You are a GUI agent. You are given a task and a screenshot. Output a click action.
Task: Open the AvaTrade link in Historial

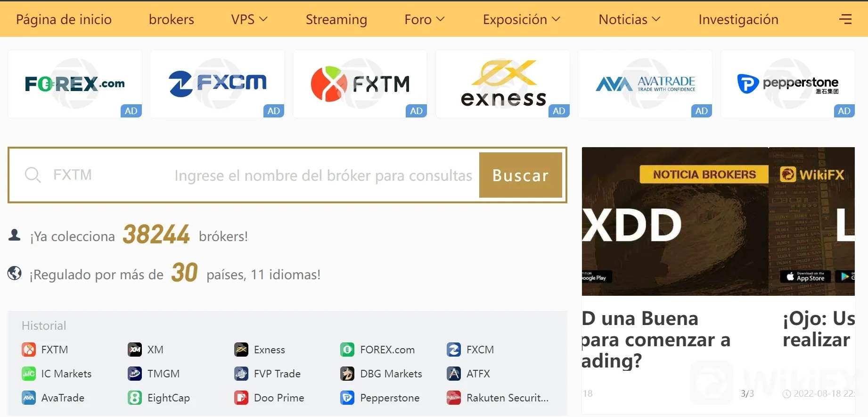[63, 398]
